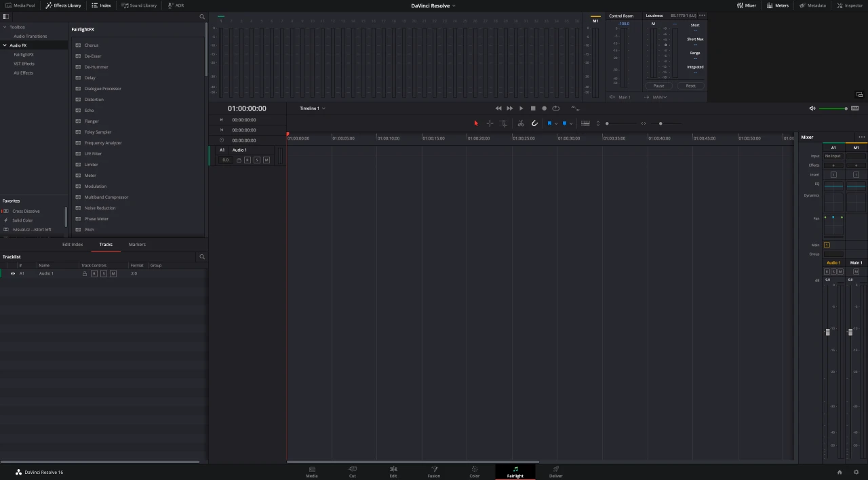868x480 pixels.
Task: Arm Audio 1 for recording with the R button
Action: [247, 160]
